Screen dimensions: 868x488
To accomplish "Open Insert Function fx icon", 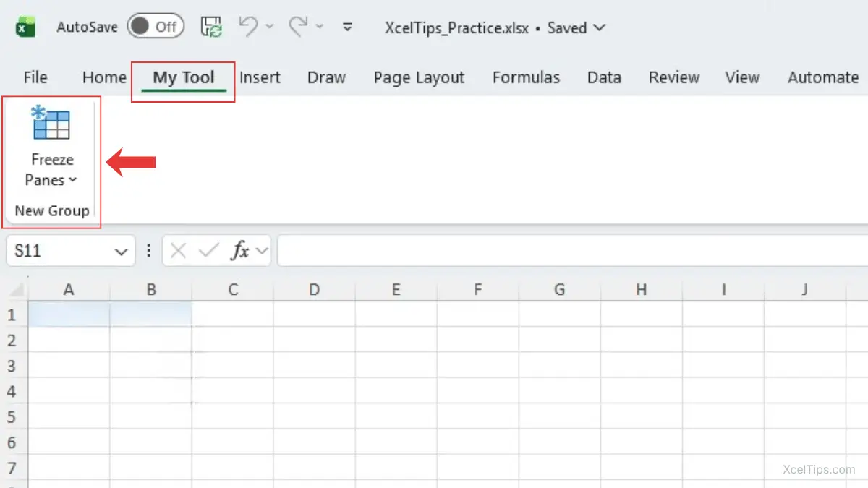I will (x=240, y=251).
